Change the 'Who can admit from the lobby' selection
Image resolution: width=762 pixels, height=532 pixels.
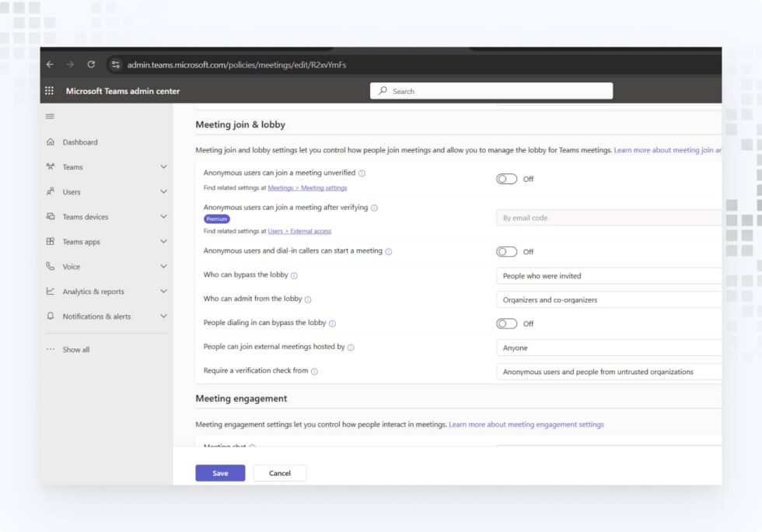[x=609, y=299]
